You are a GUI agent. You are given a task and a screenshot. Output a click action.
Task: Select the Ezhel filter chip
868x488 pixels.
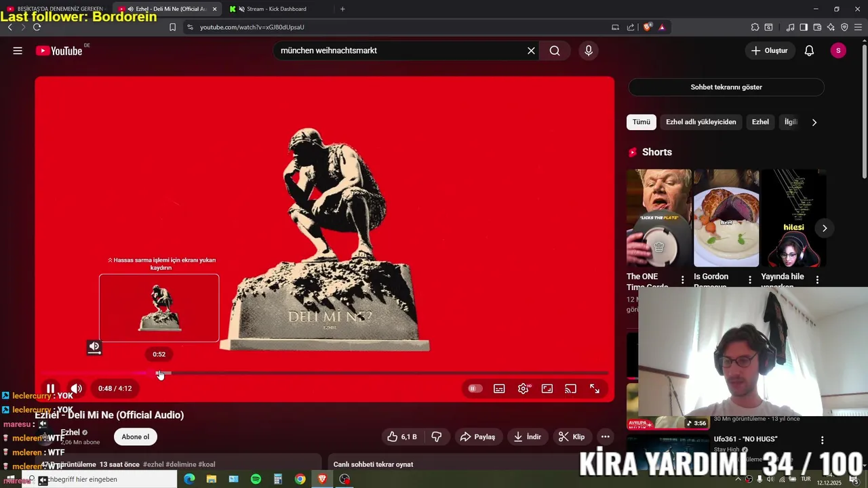pyautogui.click(x=760, y=122)
